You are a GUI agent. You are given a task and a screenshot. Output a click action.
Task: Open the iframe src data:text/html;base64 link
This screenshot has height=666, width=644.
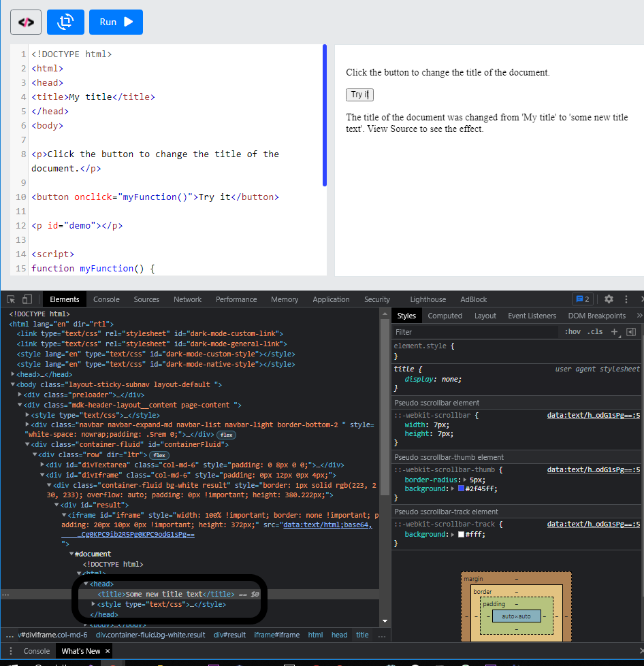coord(327,525)
